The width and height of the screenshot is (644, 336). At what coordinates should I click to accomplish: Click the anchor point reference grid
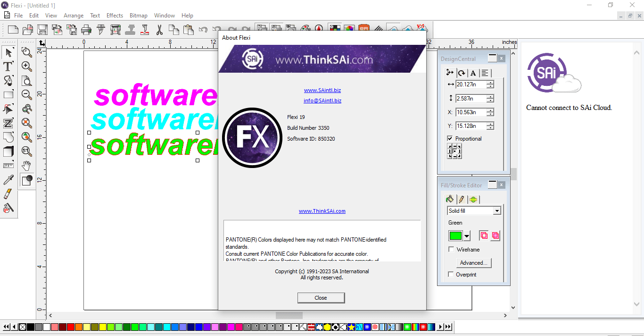tap(454, 151)
